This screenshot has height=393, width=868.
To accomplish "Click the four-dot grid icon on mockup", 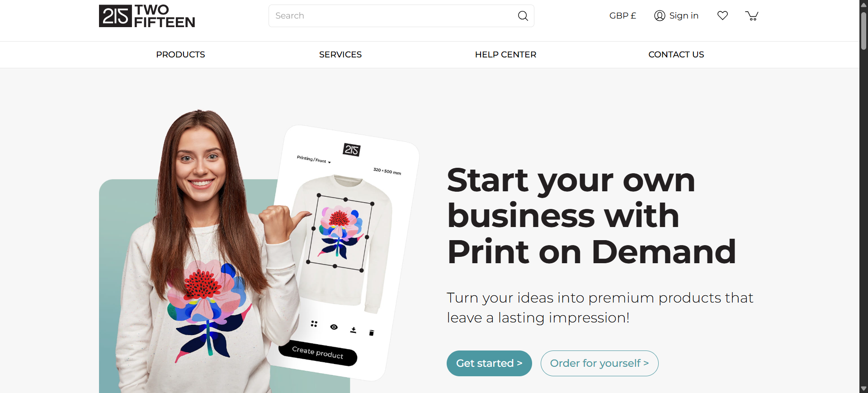I will (314, 324).
